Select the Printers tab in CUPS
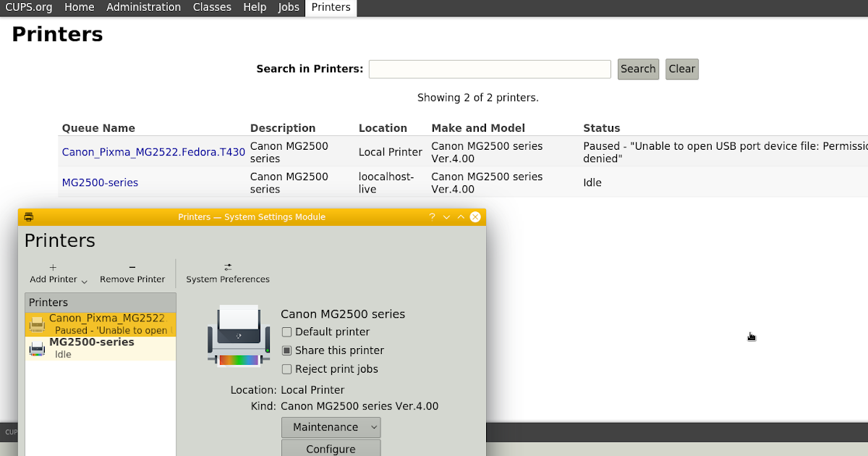This screenshot has height=456, width=868. (x=331, y=7)
